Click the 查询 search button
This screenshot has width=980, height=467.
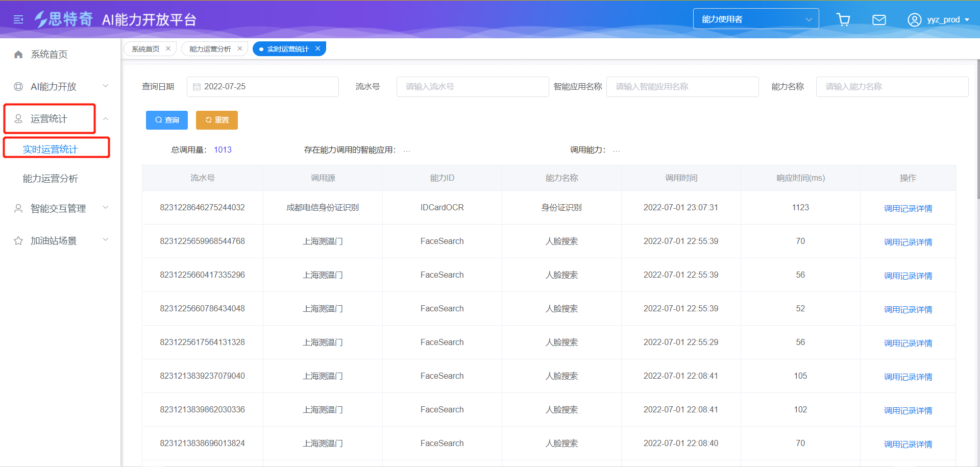click(x=167, y=120)
